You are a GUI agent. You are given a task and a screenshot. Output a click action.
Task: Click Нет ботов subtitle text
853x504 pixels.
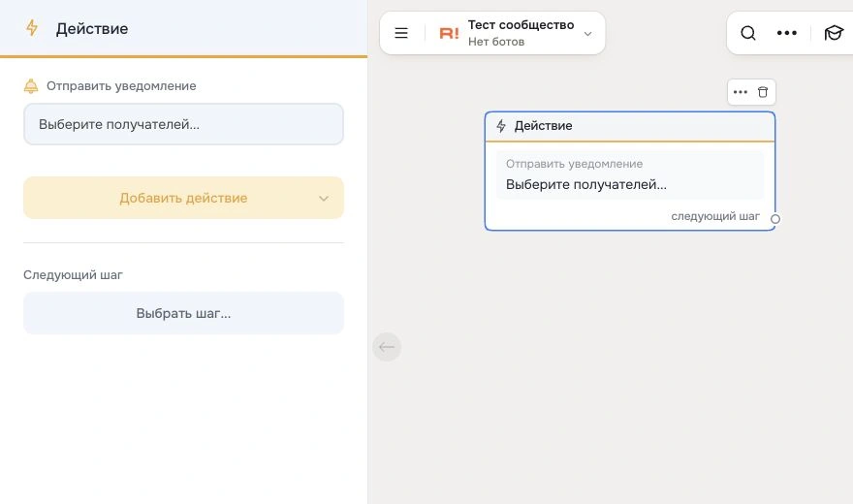[x=496, y=42]
